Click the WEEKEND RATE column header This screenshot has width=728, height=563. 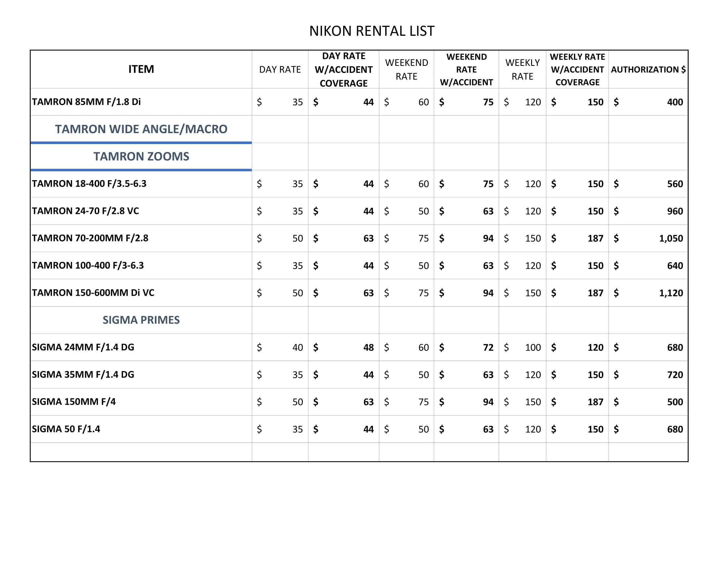(x=406, y=69)
